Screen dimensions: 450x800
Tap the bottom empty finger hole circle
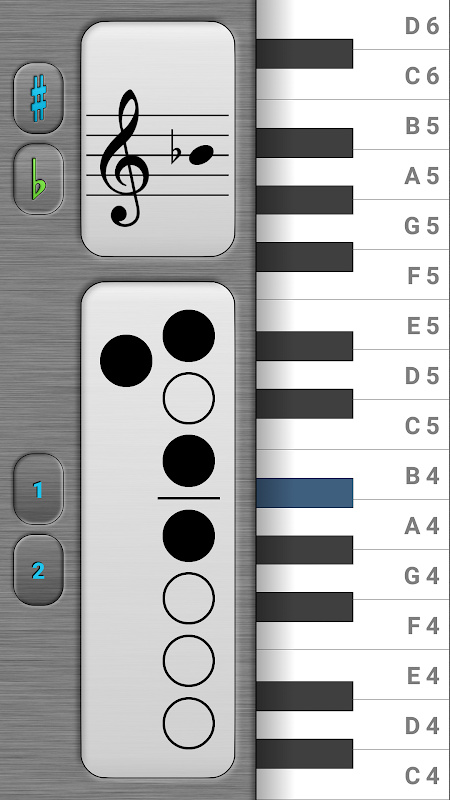click(189, 723)
